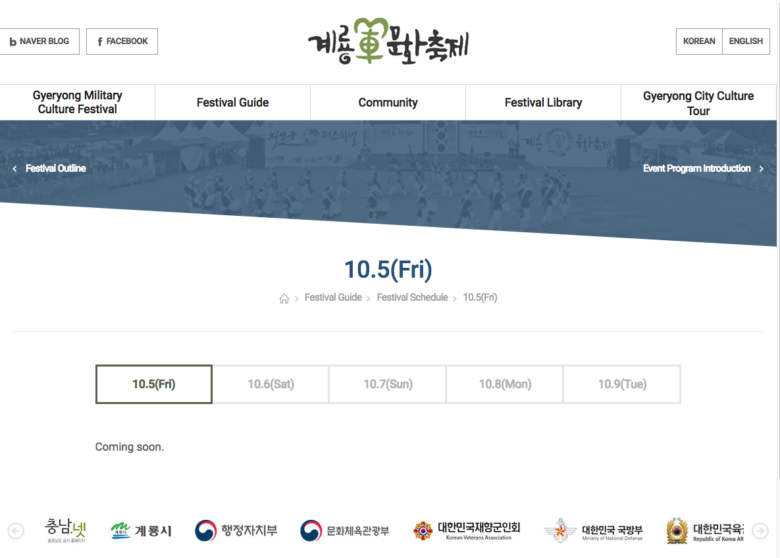Open the NAVER BLOG button
The height and width of the screenshot is (558, 780).
(x=38, y=42)
